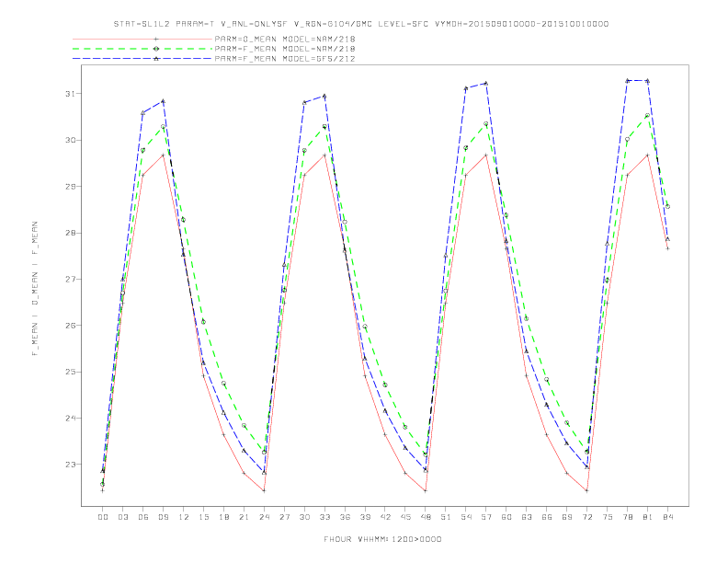728x563 pixels.
Task: Click y-axis tick label 31
Action: 70,94
